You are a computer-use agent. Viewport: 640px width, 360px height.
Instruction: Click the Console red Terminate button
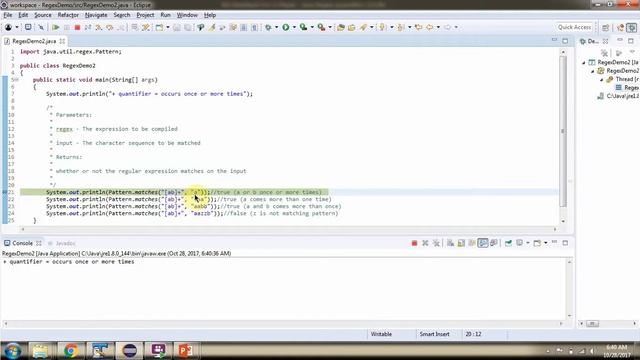tap(414, 243)
